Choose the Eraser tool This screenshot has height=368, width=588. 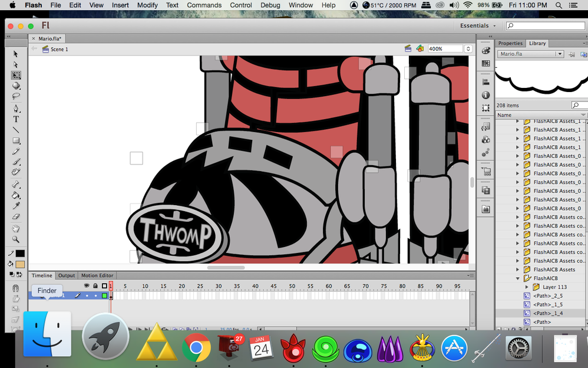(16, 216)
